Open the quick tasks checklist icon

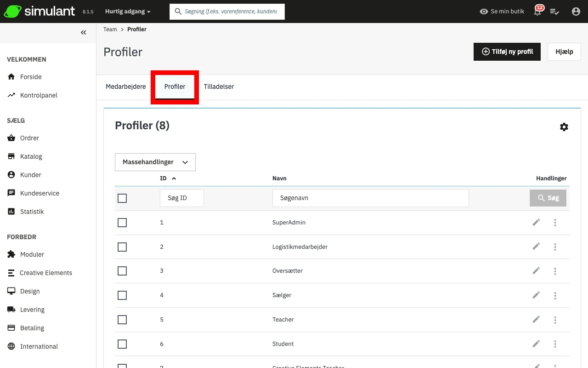554,11
